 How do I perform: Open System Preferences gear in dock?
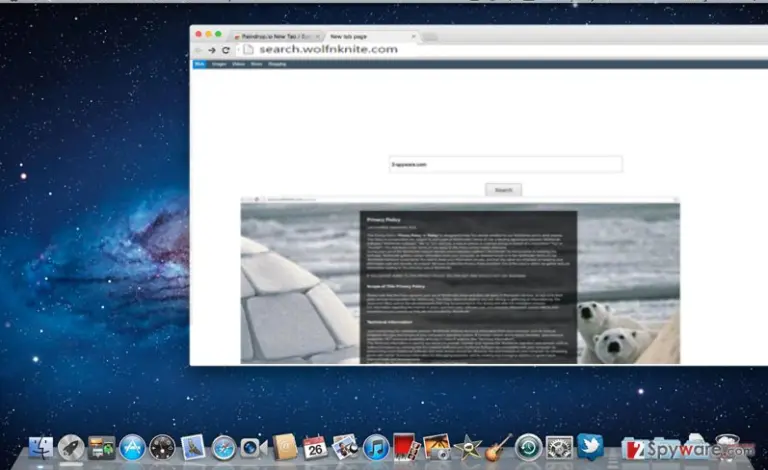pos(559,447)
